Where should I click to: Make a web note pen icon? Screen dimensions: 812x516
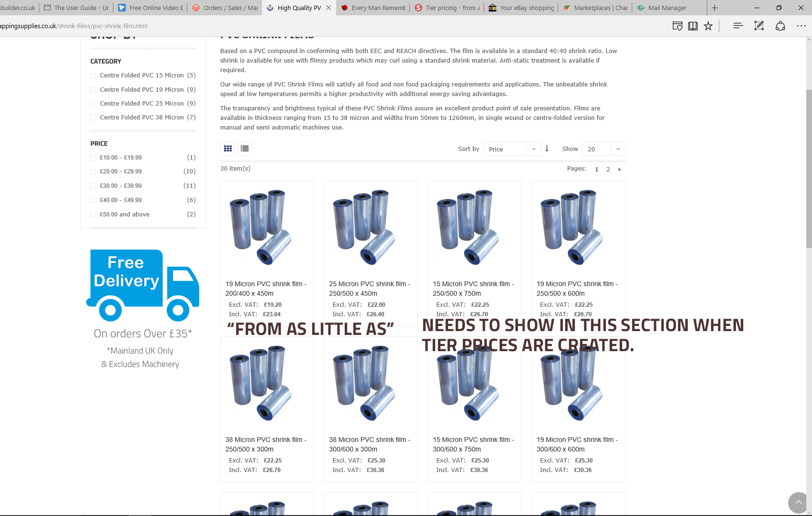coord(759,26)
